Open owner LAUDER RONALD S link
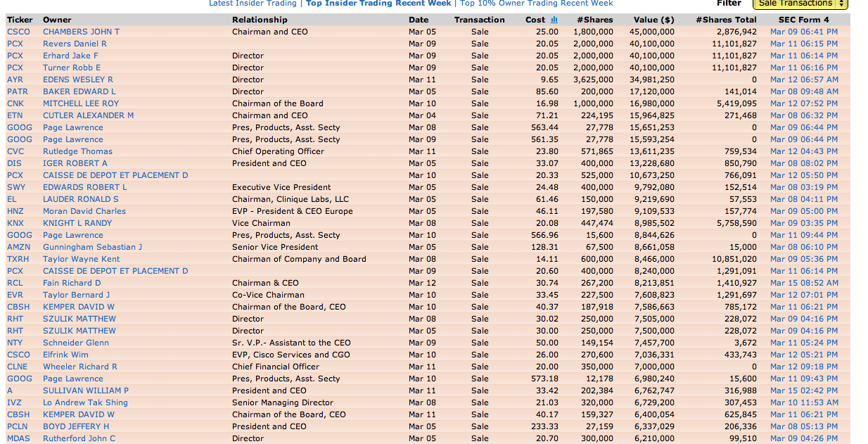The image size is (868, 444). coord(80,199)
